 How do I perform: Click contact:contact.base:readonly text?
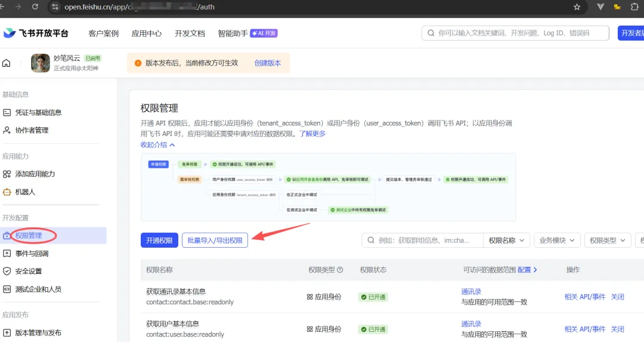190,302
